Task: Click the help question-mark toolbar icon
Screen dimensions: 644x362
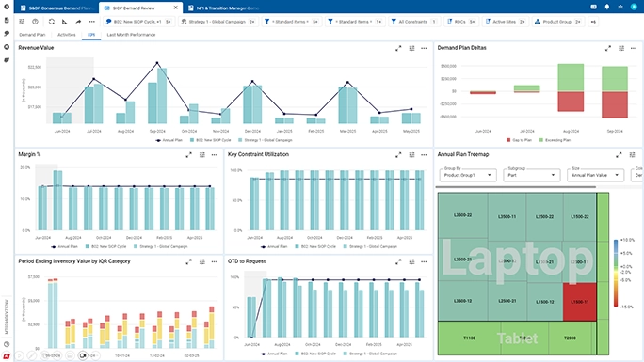Action: pyautogui.click(x=36, y=22)
